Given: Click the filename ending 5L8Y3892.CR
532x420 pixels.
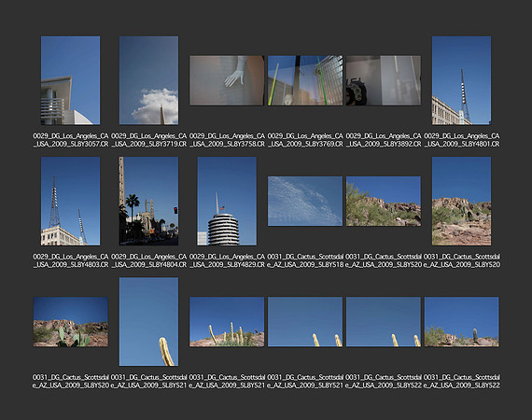Looking at the screenshot, I should tap(384, 140).
